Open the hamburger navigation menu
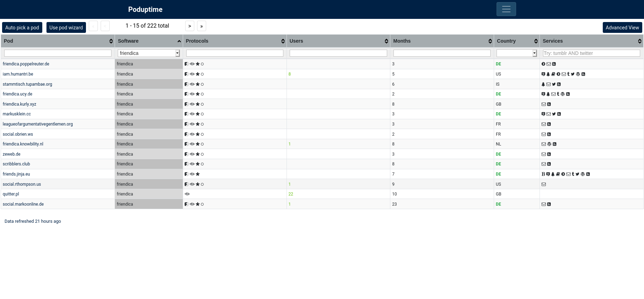Image resolution: width=644 pixels, height=299 pixels. 506,9
